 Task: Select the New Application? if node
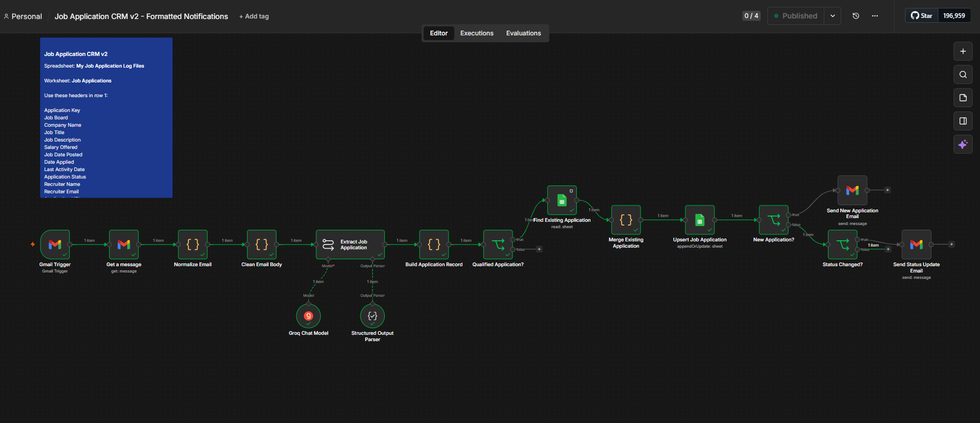pyautogui.click(x=774, y=220)
